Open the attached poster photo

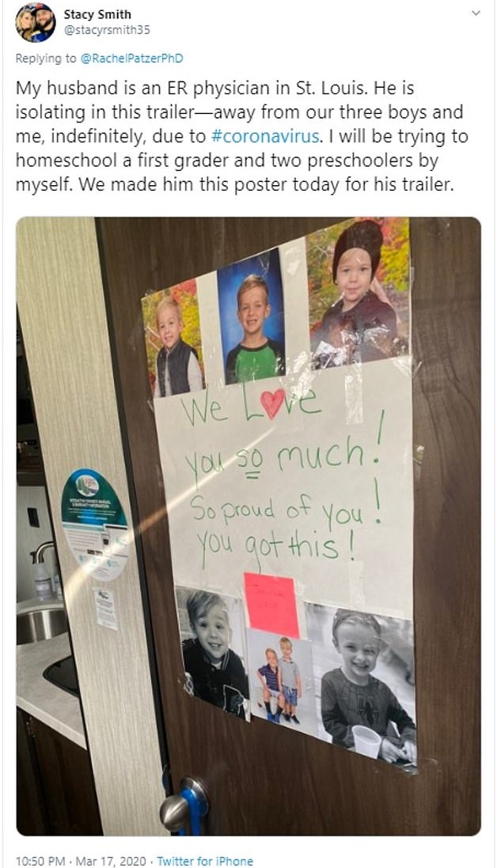coord(249,526)
